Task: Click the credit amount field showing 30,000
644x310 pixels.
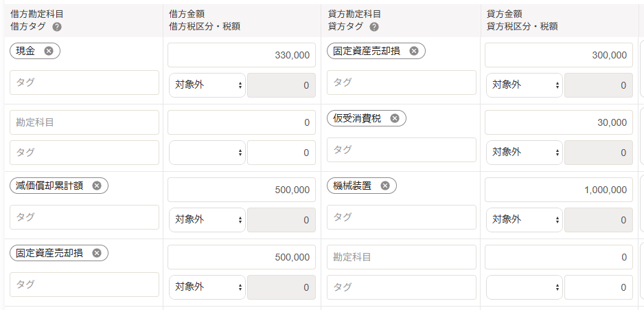Action: click(x=559, y=122)
